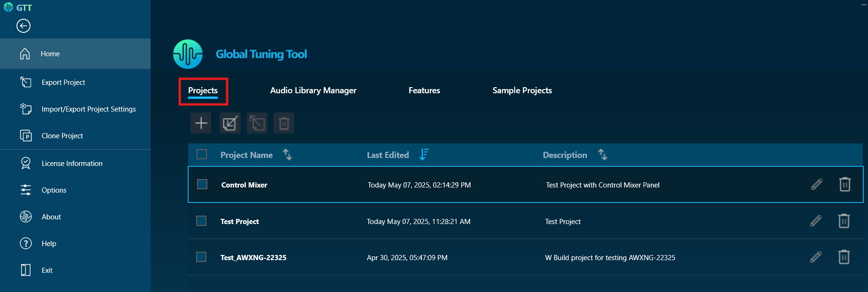Sort the list by Description column

(602, 155)
